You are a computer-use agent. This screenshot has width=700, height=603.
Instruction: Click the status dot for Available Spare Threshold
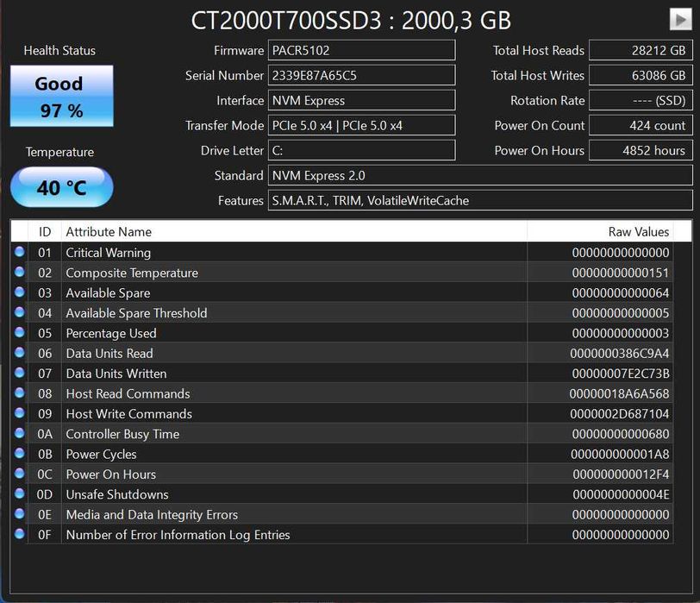pyautogui.click(x=19, y=311)
